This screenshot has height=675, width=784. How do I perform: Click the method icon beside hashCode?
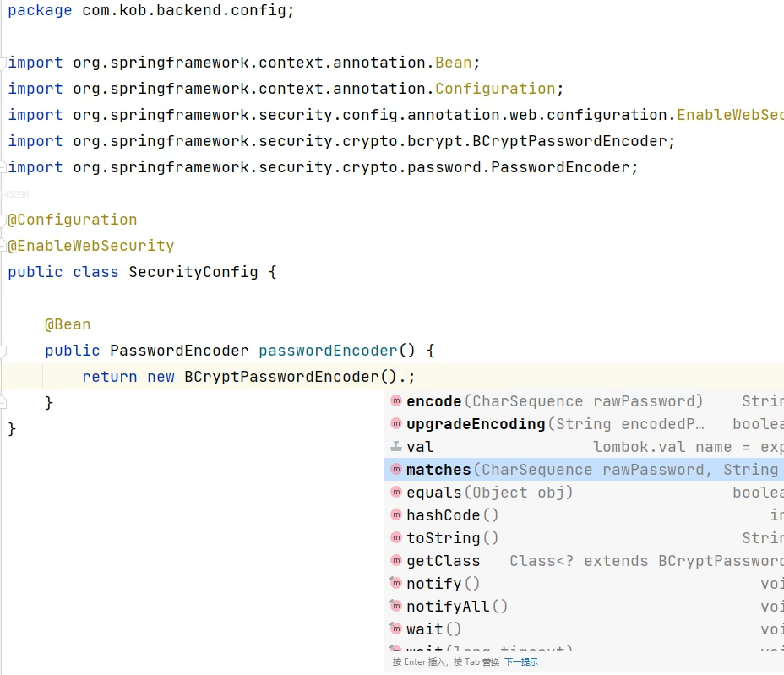point(396,514)
